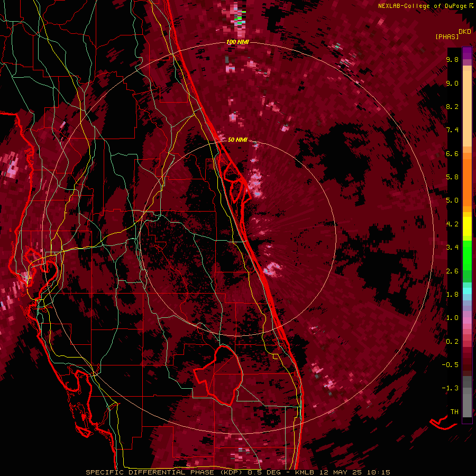Click the yellow segment of the color scale
The width and height of the screenshot is (476, 476).
(467, 226)
